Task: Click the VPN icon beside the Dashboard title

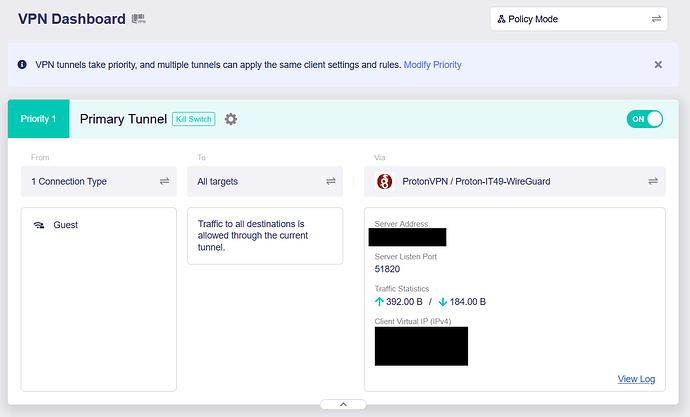Action: 138,19
